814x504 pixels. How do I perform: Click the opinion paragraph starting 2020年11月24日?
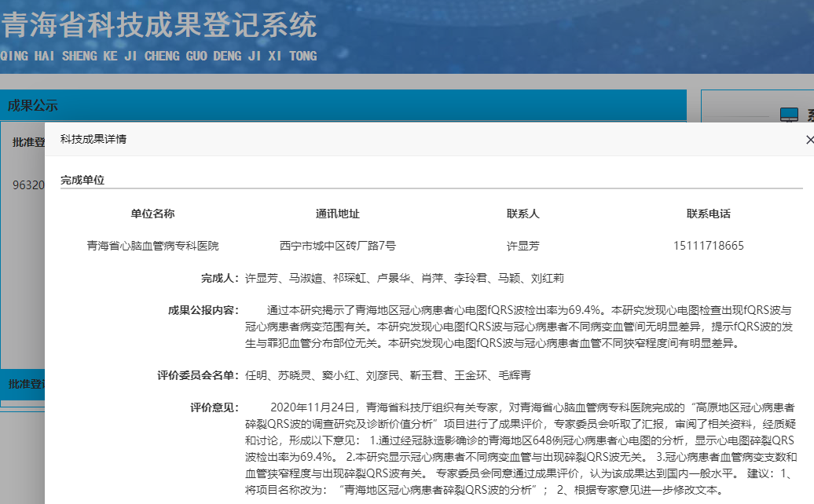coord(521,448)
